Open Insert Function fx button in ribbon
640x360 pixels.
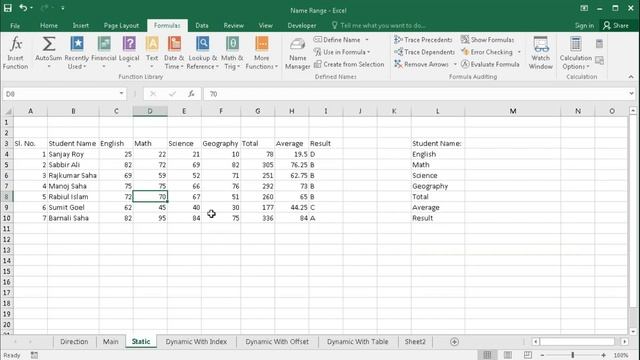point(16,53)
